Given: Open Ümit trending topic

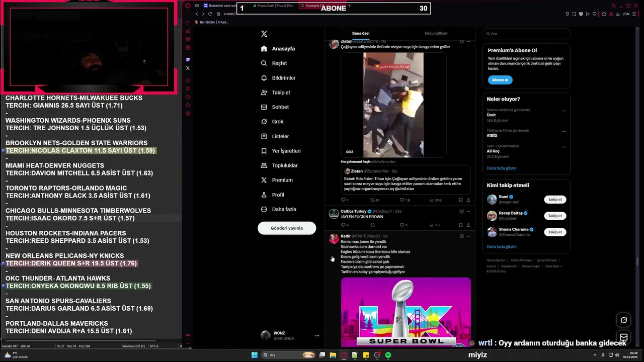Looking at the screenshot, I should 492,115.
